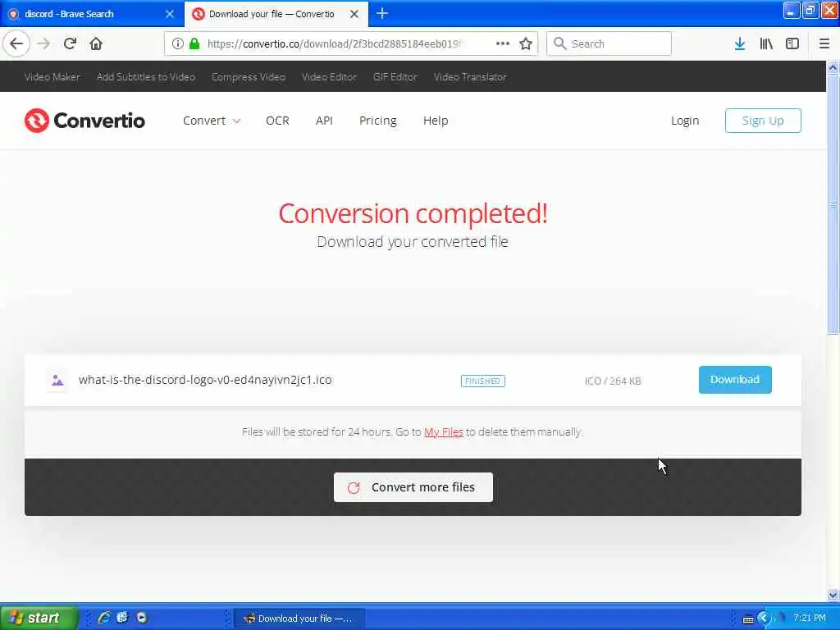Go back to the previous page
The image size is (840, 630).
(x=16, y=43)
